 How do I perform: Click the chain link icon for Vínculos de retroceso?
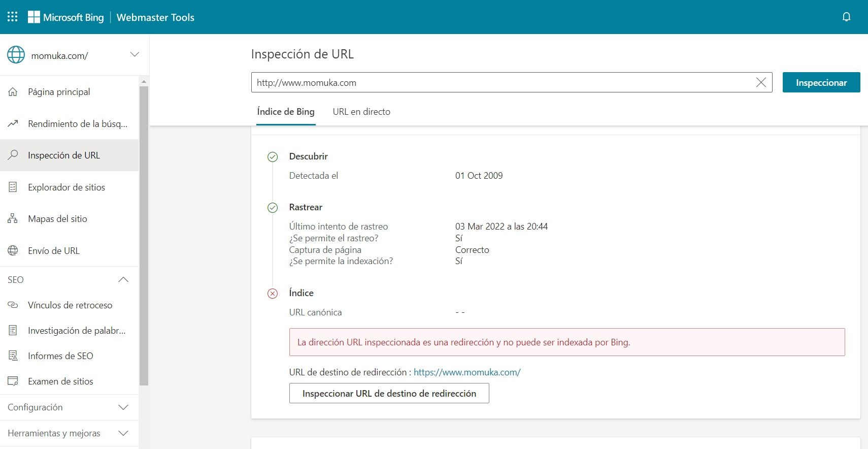(13, 305)
